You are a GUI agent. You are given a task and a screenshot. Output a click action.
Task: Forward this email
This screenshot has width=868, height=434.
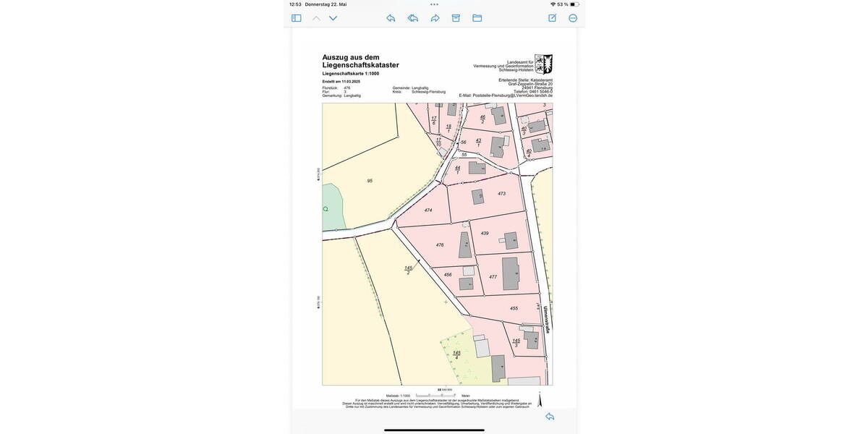(435, 18)
